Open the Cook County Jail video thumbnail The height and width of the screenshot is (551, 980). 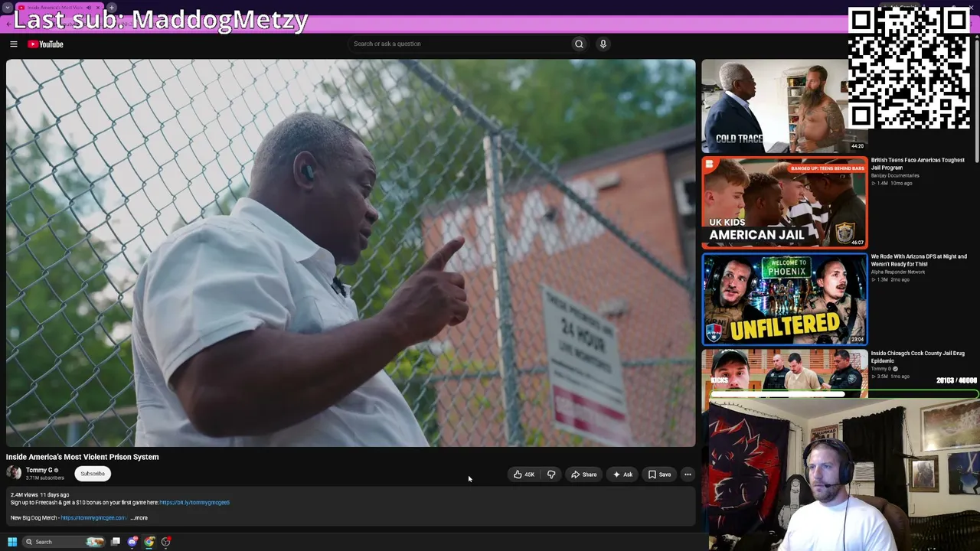[x=785, y=373]
